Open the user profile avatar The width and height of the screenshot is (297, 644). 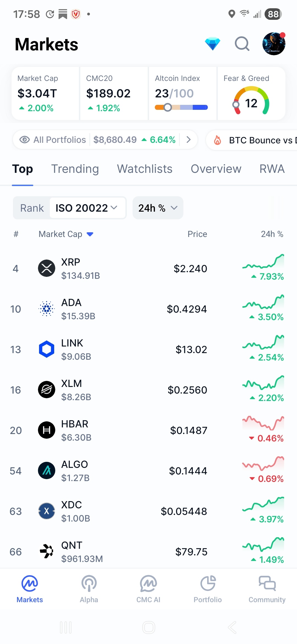coord(274,44)
